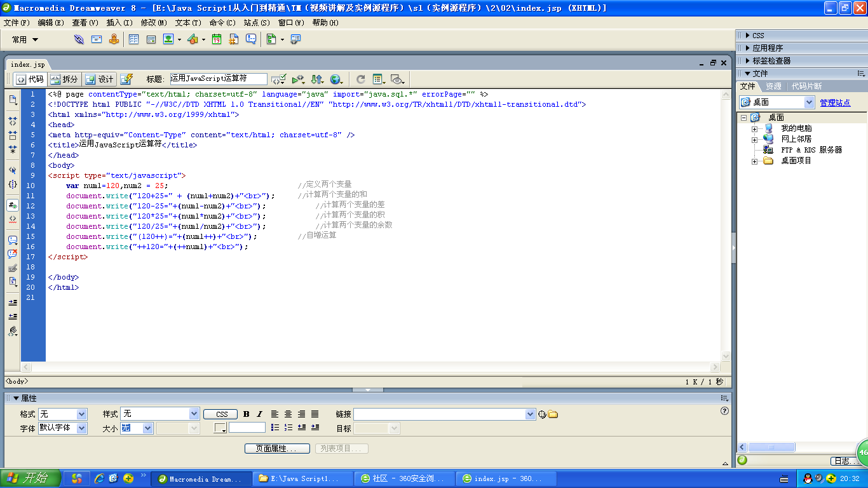
Task: Open the 链接 link dropdown arrow
Action: 531,414
